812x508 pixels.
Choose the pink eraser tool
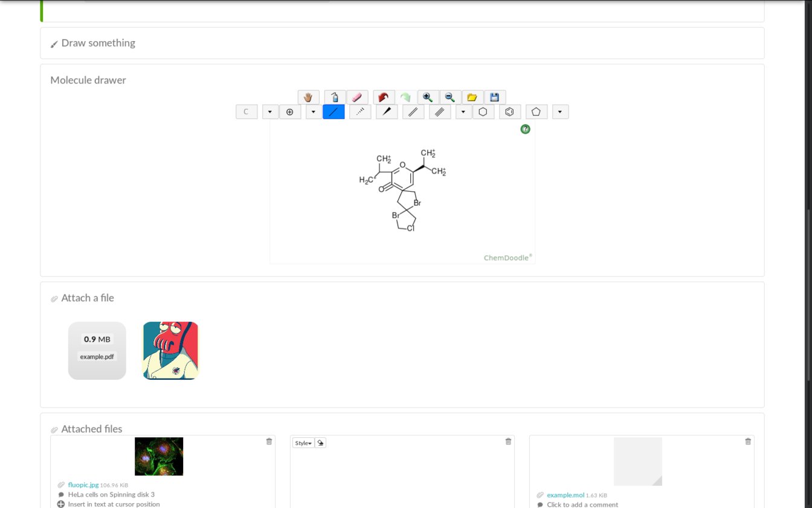pyautogui.click(x=357, y=97)
